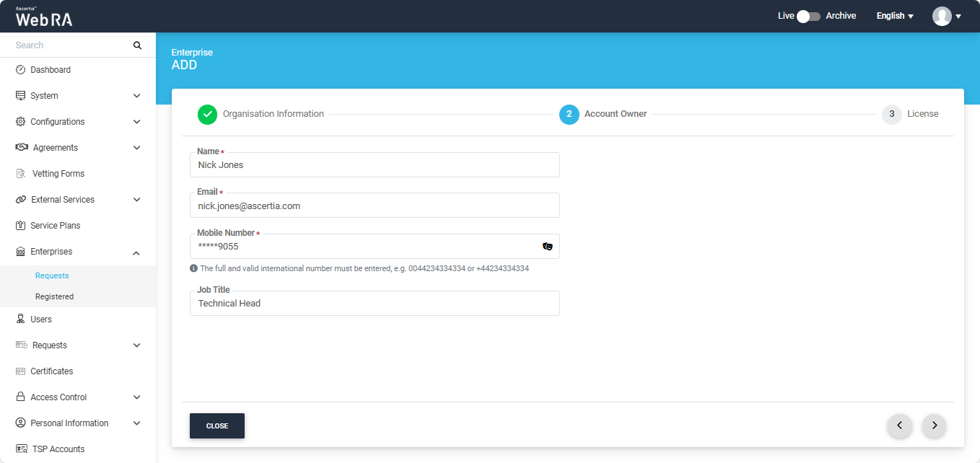Collapse the Enterprises menu chevron
Screen dimensions: 980x463
click(x=137, y=252)
